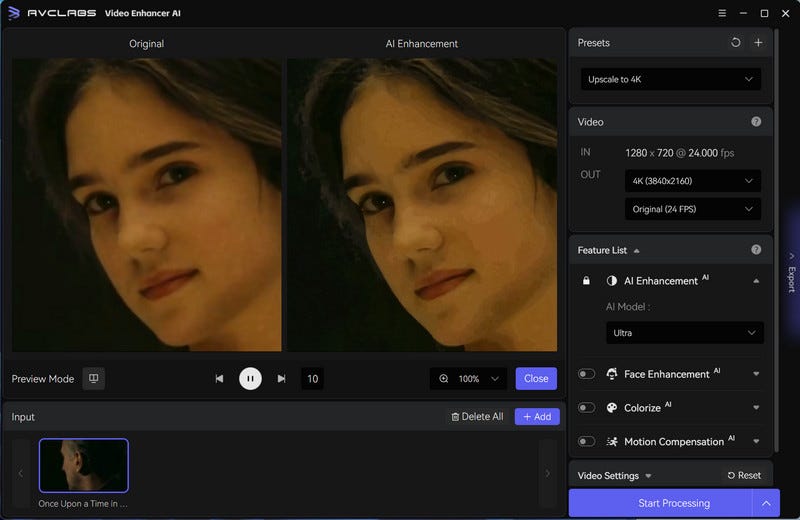Collapse the AI Enhancement section arrow
Image resolution: width=800 pixels, height=520 pixels.
click(x=756, y=281)
